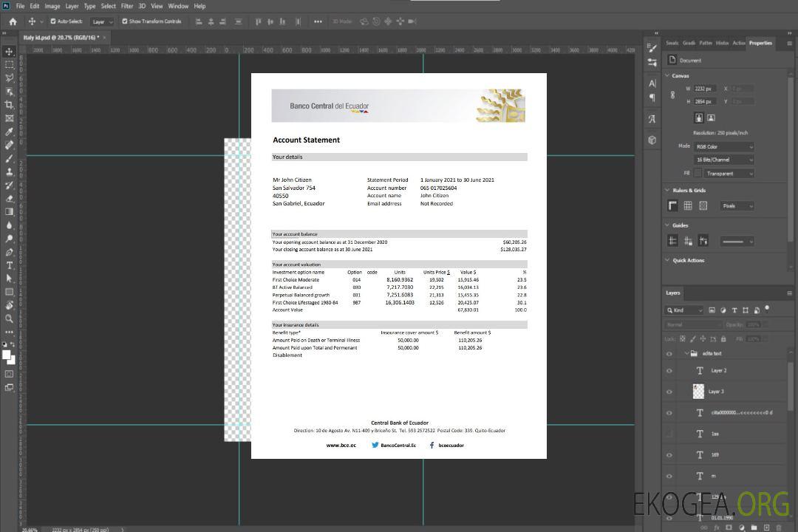The image size is (798, 532).
Task: Toggle Quick Mask mode icon
Action: 9,374
